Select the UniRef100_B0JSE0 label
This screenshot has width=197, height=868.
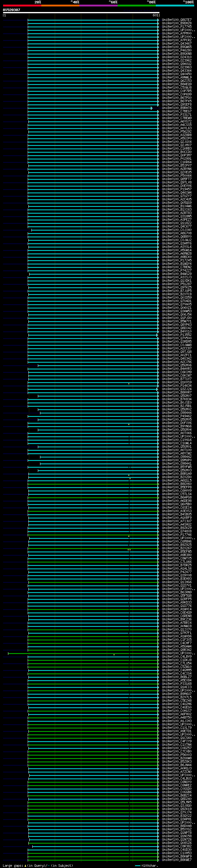click(177, 403)
